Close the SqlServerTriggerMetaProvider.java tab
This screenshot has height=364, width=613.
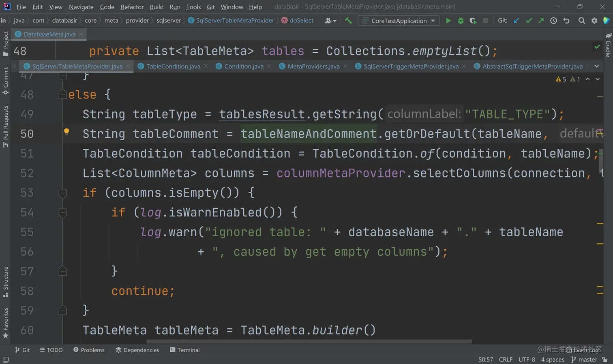[x=464, y=66]
